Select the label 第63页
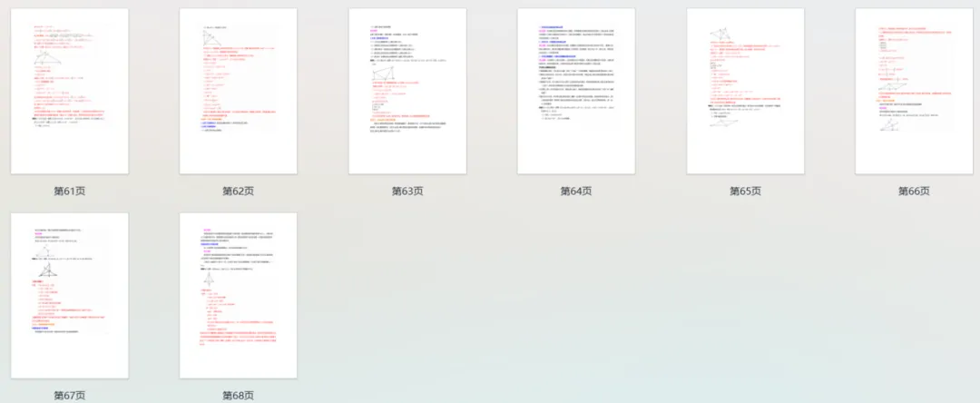 [x=407, y=192]
